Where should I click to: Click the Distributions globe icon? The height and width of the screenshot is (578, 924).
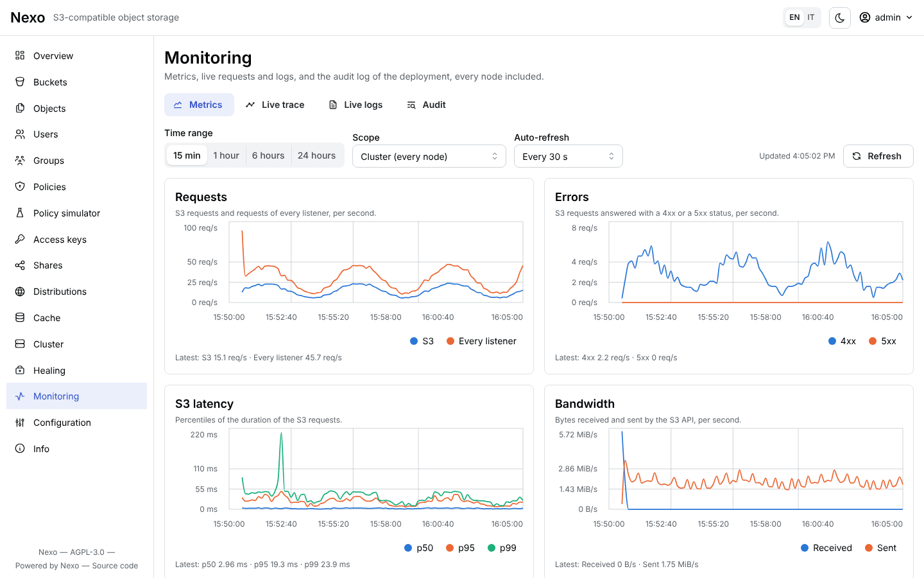pos(20,292)
